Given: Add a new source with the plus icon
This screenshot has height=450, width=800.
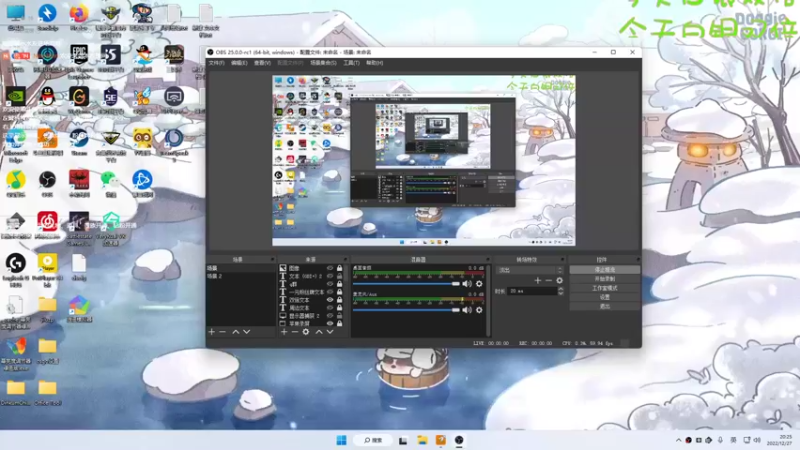Looking at the screenshot, I should (284, 332).
